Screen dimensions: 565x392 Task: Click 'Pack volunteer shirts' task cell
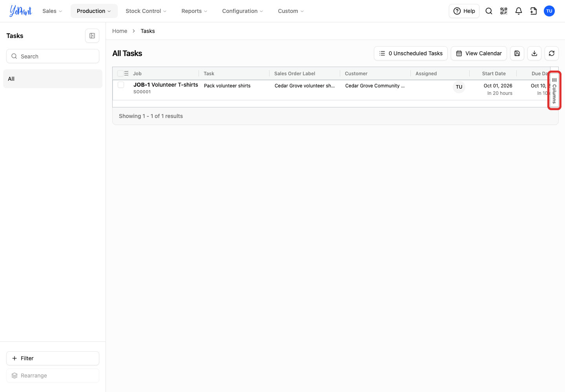227,85
